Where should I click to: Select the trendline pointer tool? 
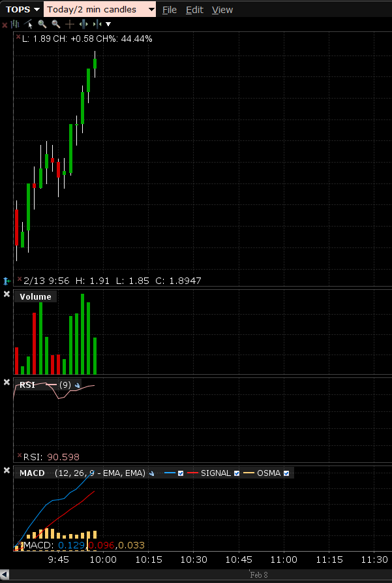pyautogui.click(x=29, y=24)
